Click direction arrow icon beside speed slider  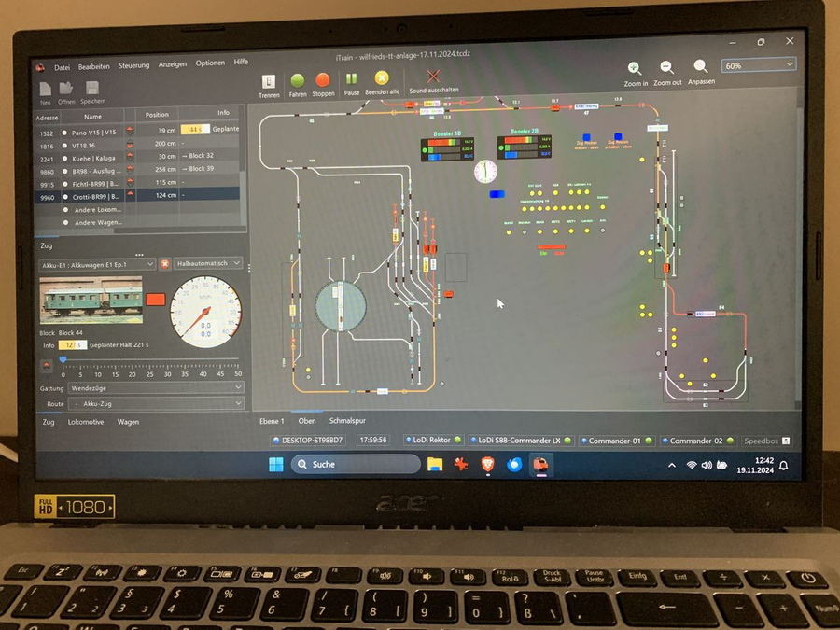click(47, 367)
